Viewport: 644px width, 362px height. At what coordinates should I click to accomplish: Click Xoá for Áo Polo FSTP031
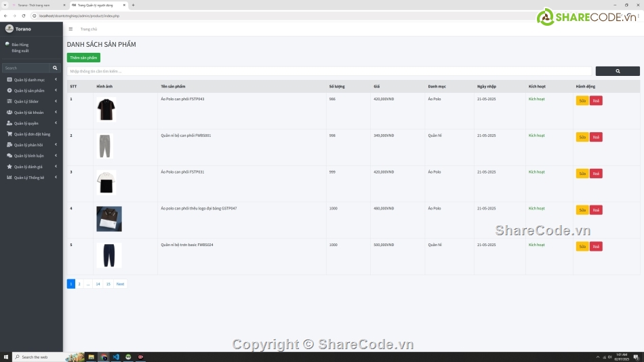tap(596, 174)
